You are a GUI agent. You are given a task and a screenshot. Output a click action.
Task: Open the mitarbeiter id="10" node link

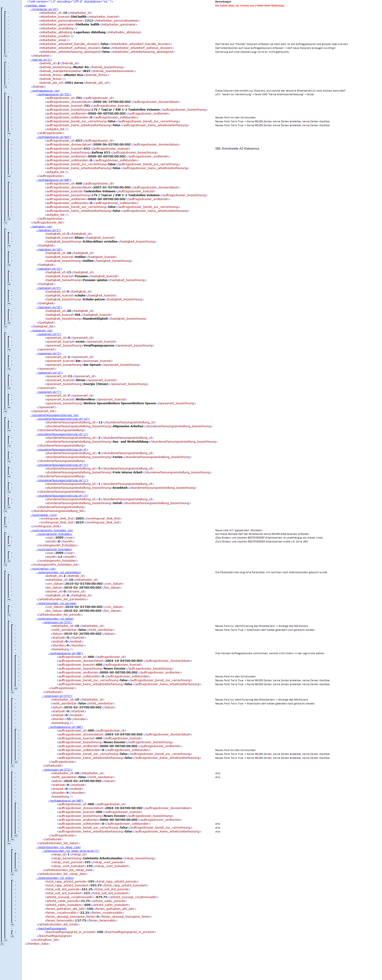45,9
